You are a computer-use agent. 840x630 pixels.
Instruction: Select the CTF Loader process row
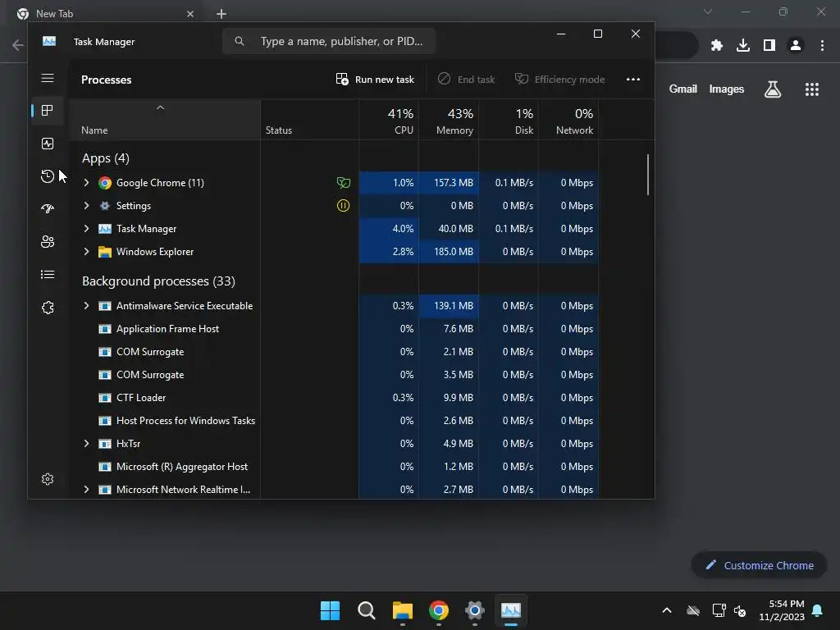(333, 398)
